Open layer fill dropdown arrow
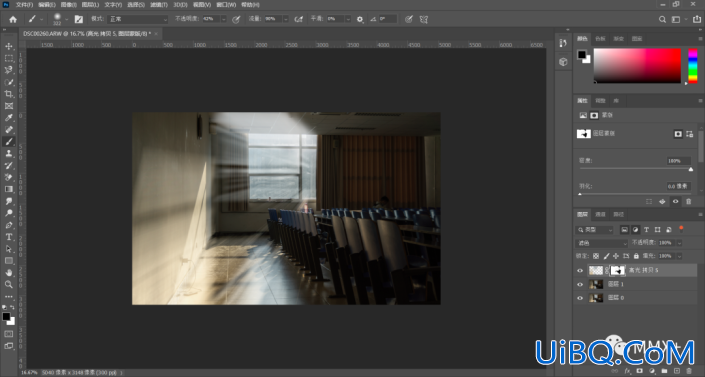705x377 pixels. (679, 256)
